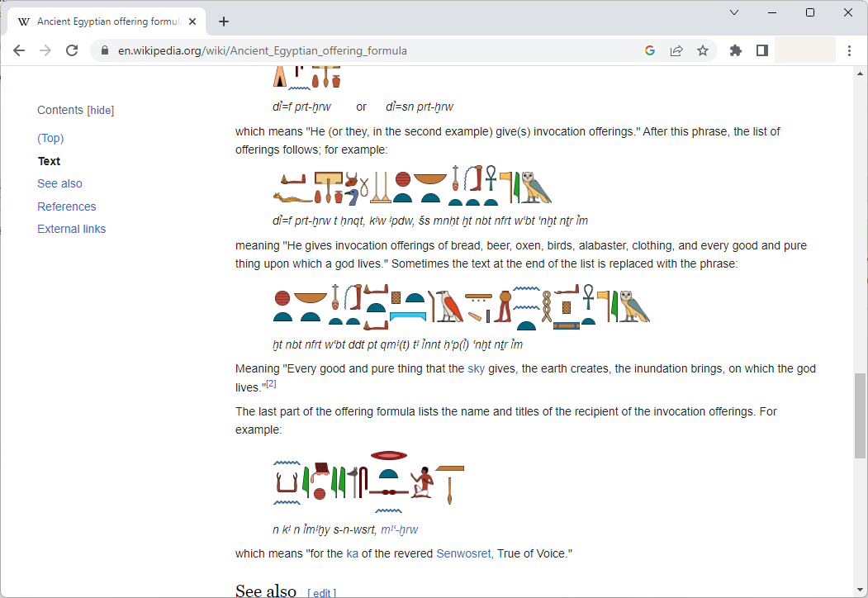Viewport: 868px width, 598px height.
Task: Jump to References from the Contents sidebar
Action: coord(66,206)
